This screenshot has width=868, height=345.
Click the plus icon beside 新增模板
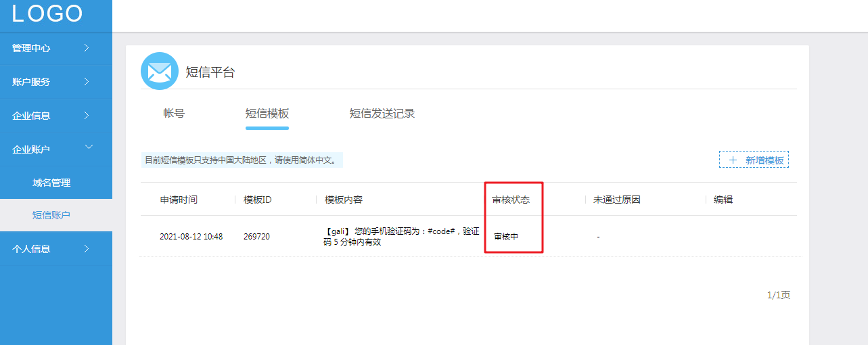click(733, 160)
